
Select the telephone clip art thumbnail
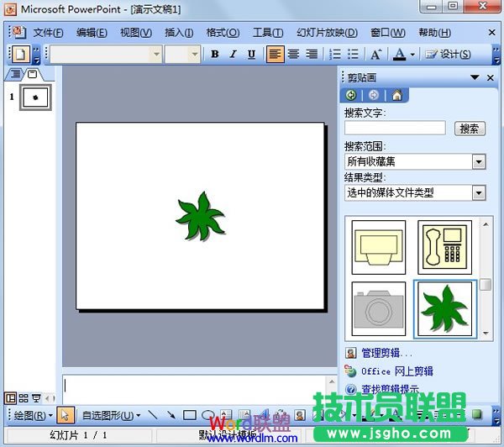tap(444, 247)
